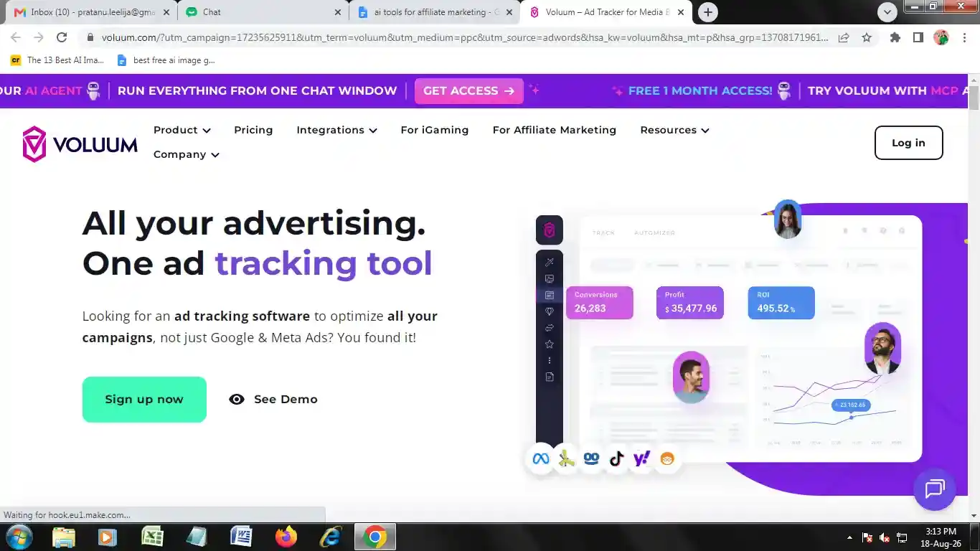
Task: Expand the Product menu
Action: point(182,130)
